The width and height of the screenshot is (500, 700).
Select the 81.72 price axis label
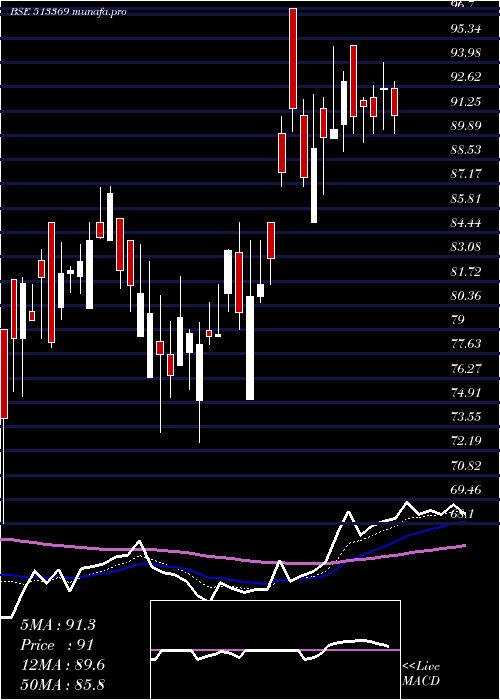[x=467, y=271]
